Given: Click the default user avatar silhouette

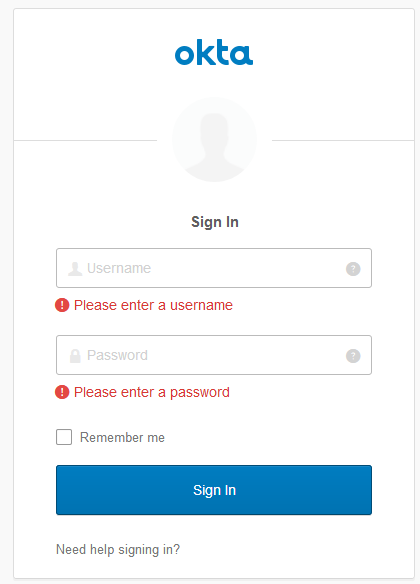Looking at the screenshot, I should [214, 140].
